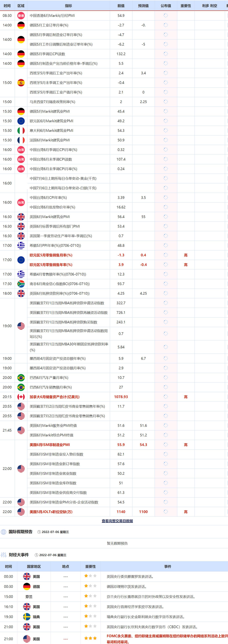Select 欧元区5月零售销售月率(%) indicator

pos(51,255)
